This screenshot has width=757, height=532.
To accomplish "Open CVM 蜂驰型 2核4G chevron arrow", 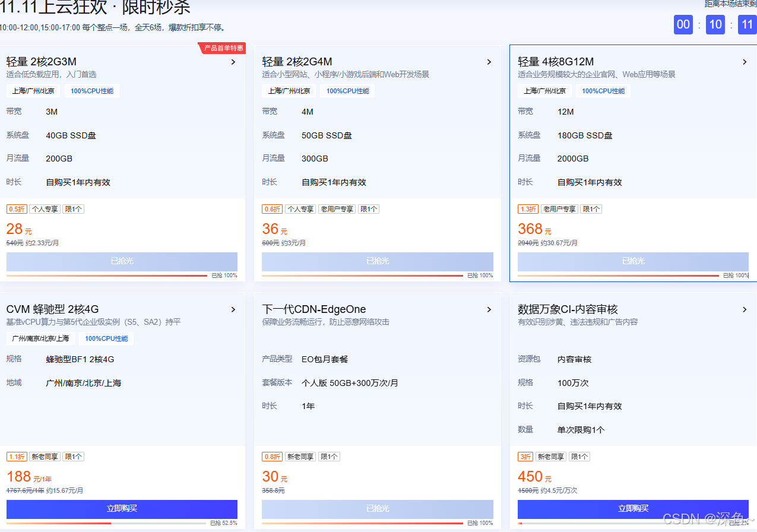I will coord(233,309).
